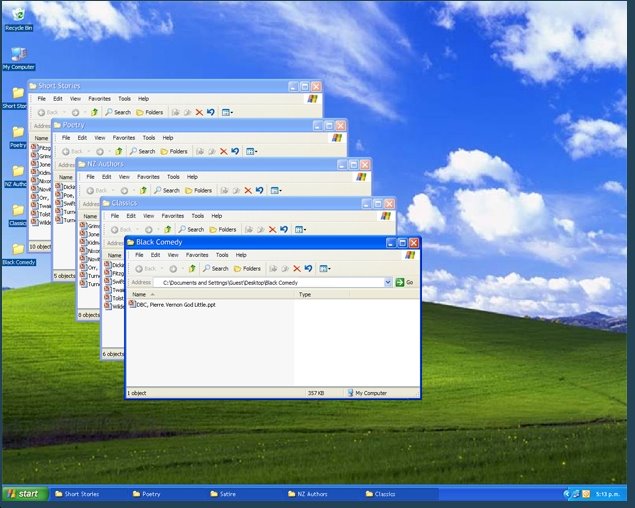
Task: Click the Copy To icon in Black Comedy toolbar
Action: (x=285, y=268)
